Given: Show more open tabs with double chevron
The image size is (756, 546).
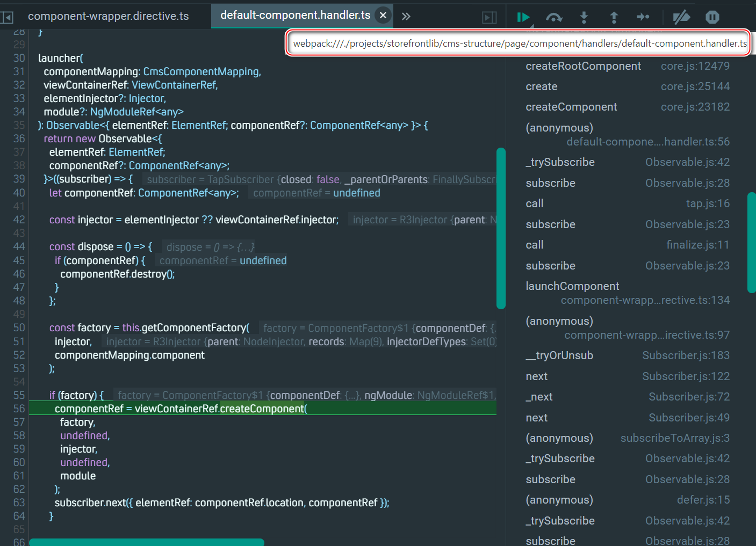Looking at the screenshot, I should (406, 17).
